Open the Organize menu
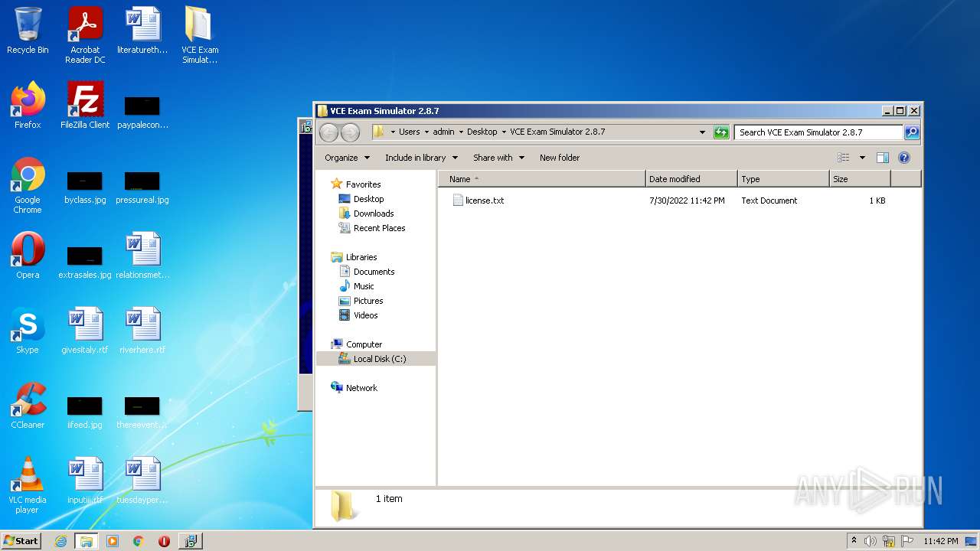The width and height of the screenshot is (980, 551). pyautogui.click(x=347, y=158)
